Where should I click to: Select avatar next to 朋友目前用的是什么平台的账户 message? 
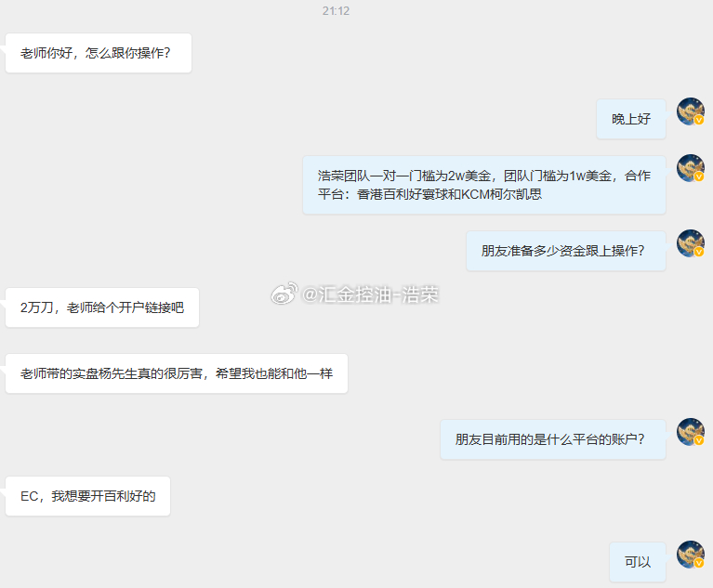coord(691,432)
